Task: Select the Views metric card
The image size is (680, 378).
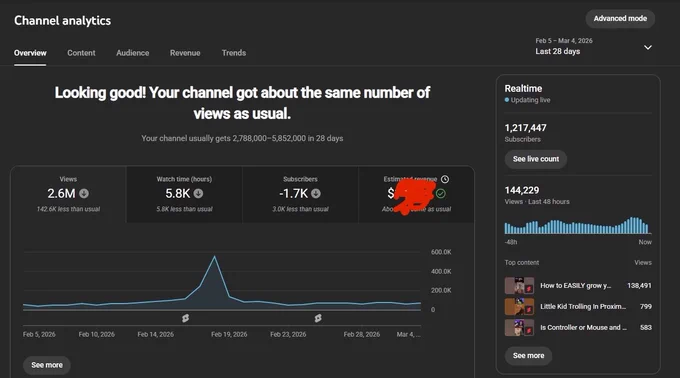Action: [x=69, y=194]
